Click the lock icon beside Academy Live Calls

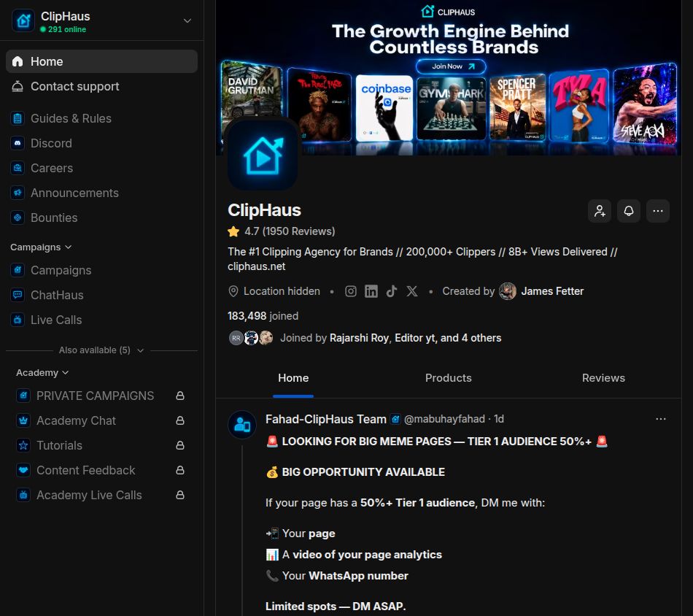[x=180, y=495]
